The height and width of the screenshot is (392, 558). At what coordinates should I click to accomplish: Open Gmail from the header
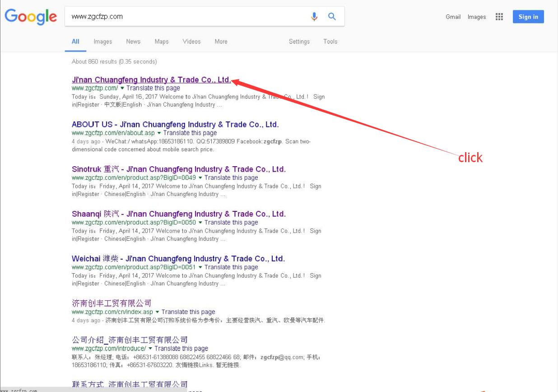[453, 17]
